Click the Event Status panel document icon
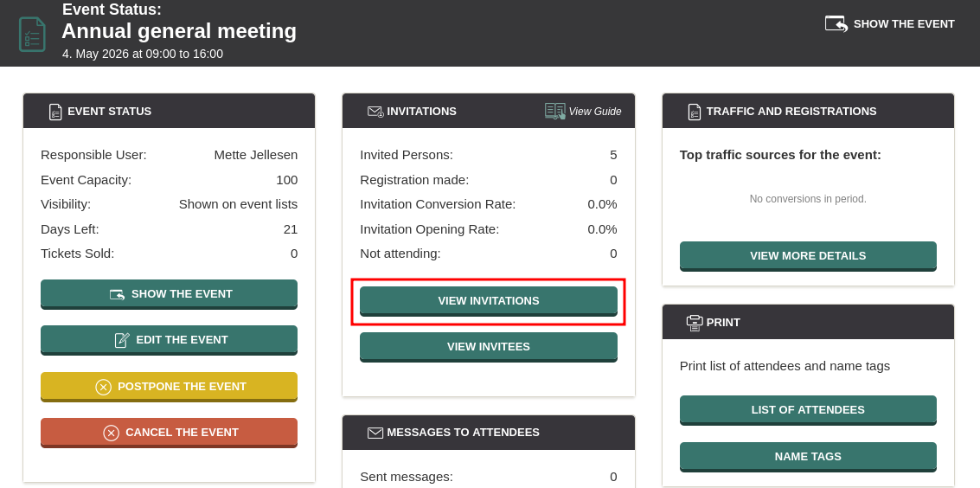This screenshot has height=488, width=980. [x=55, y=112]
